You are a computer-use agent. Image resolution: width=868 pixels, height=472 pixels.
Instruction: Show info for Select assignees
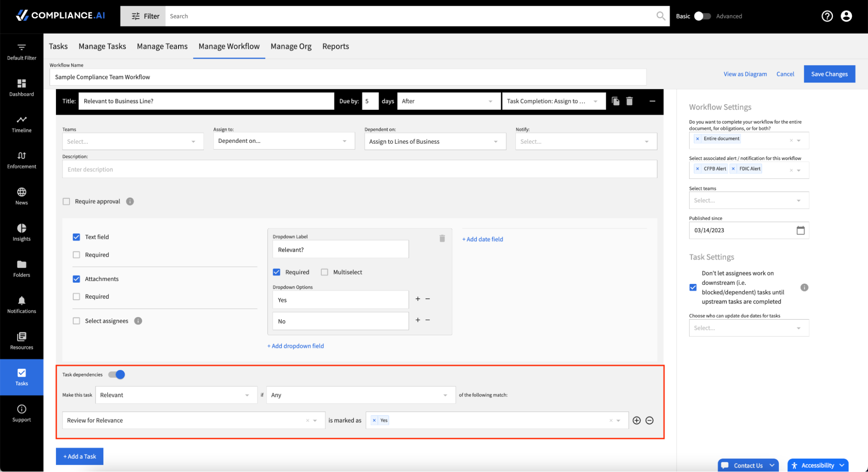(x=138, y=321)
